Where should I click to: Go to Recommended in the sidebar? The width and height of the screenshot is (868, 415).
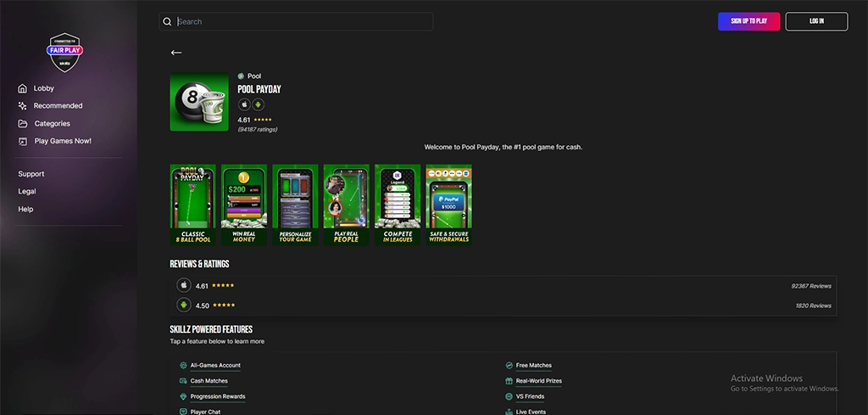[58, 106]
